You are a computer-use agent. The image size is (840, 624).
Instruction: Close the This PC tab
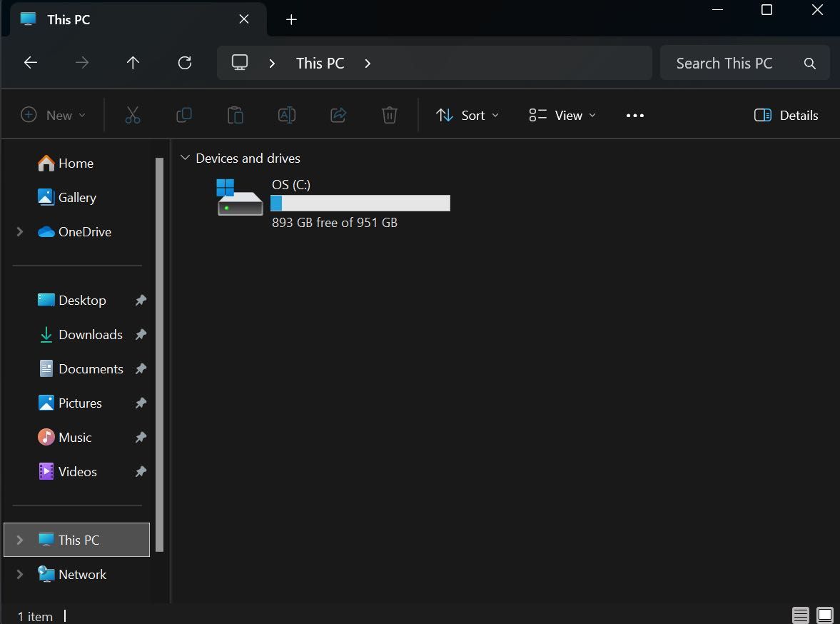click(x=244, y=19)
